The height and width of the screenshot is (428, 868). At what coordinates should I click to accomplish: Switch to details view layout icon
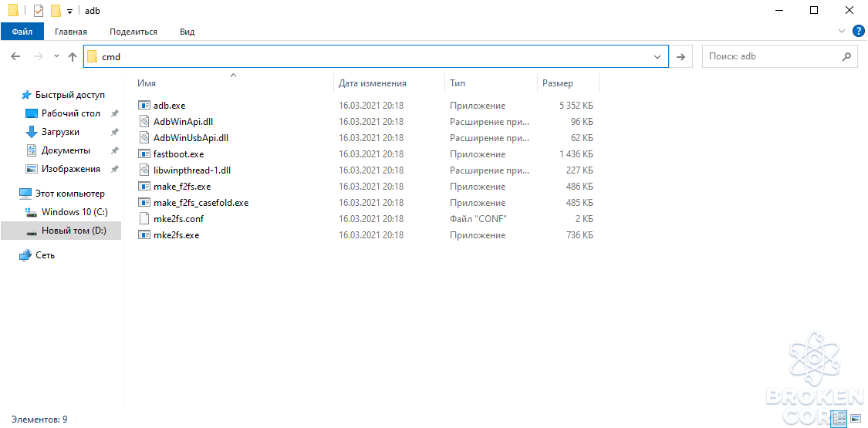(840, 420)
